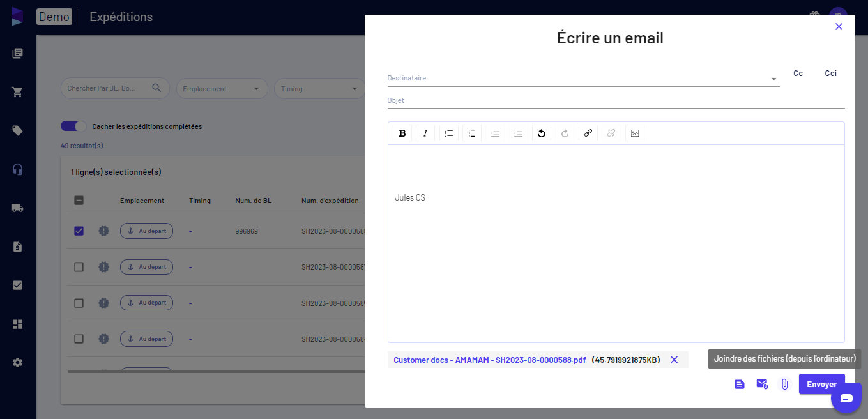Open the tag icon in sidebar
Viewport: 868px width, 419px height.
point(17,130)
